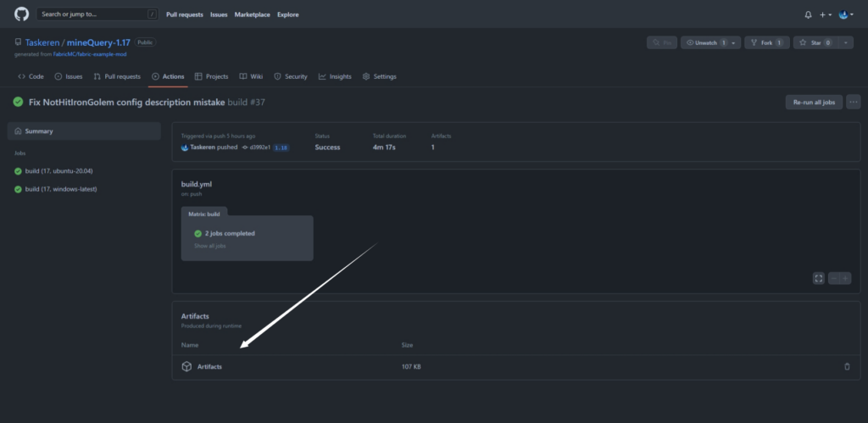Switch to the Insights tab

coord(335,76)
